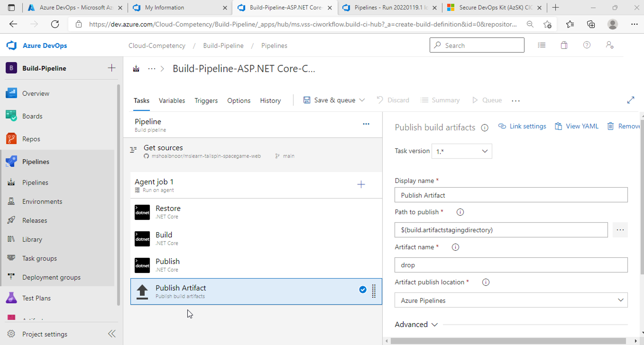Viewport: 644px width, 345px height.
Task: Click Build-Pipeline breadcrumb link
Action: [x=223, y=46]
